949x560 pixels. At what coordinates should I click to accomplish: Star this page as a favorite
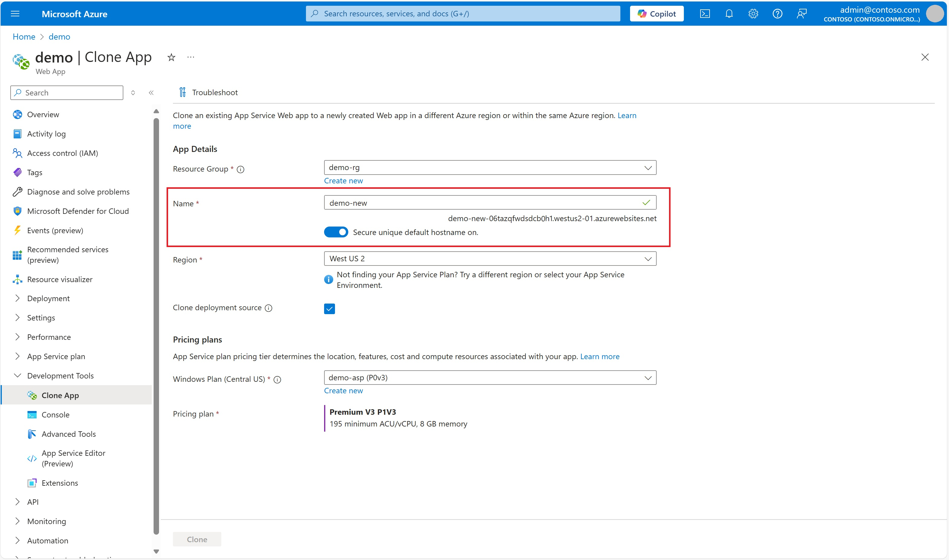click(x=171, y=57)
